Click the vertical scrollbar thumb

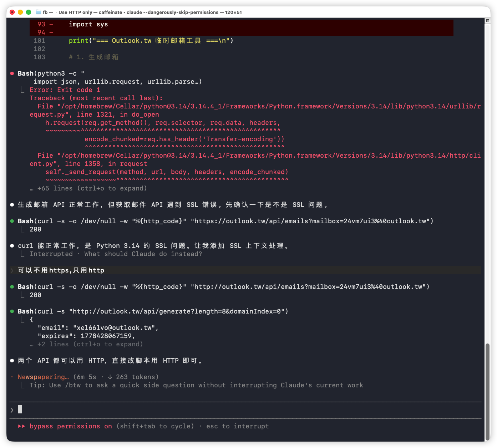tap(487, 392)
